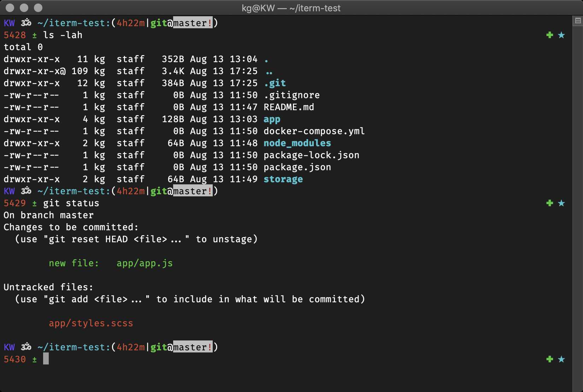Screen dimensions: 583x392
Task: Click the git reset HEAD hint line
Action: [x=136, y=239]
